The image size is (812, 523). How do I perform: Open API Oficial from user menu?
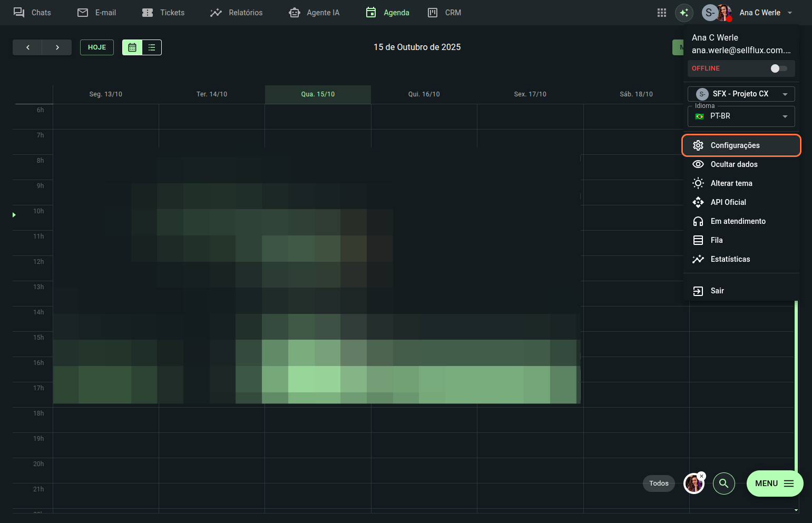(728, 202)
